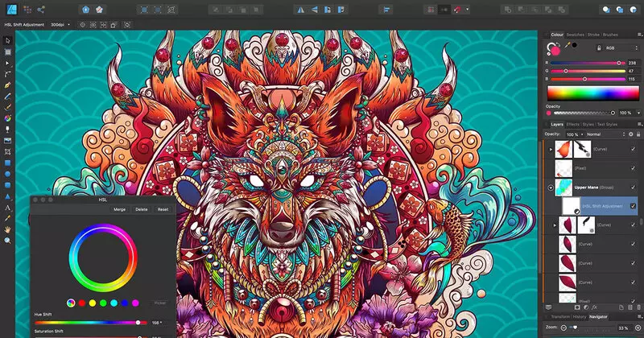This screenshot has width=644, height=338.
Task: Click the fx layer effects icon
Action: pyautogui.click(x=594, y=307)
